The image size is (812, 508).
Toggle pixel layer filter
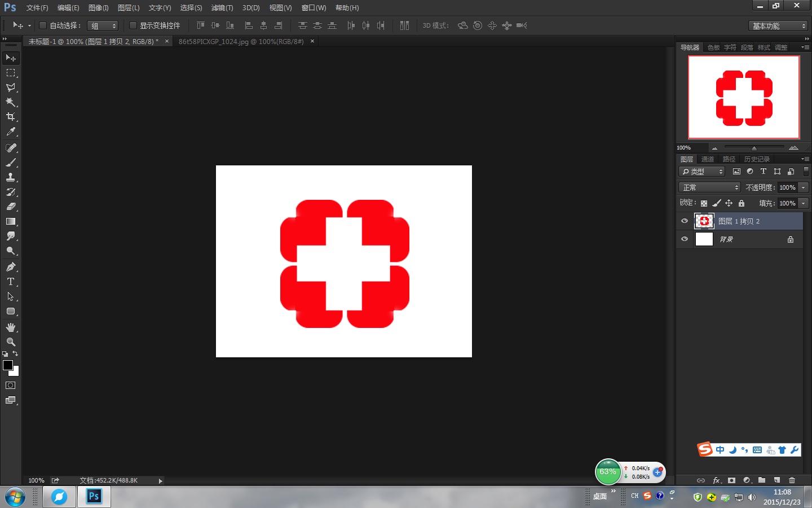tap(736, 172)
